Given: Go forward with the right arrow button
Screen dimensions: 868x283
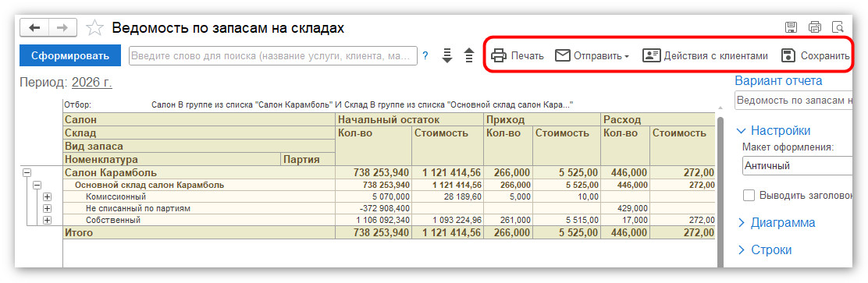Looking at the screenshot, I should point(62,27).
